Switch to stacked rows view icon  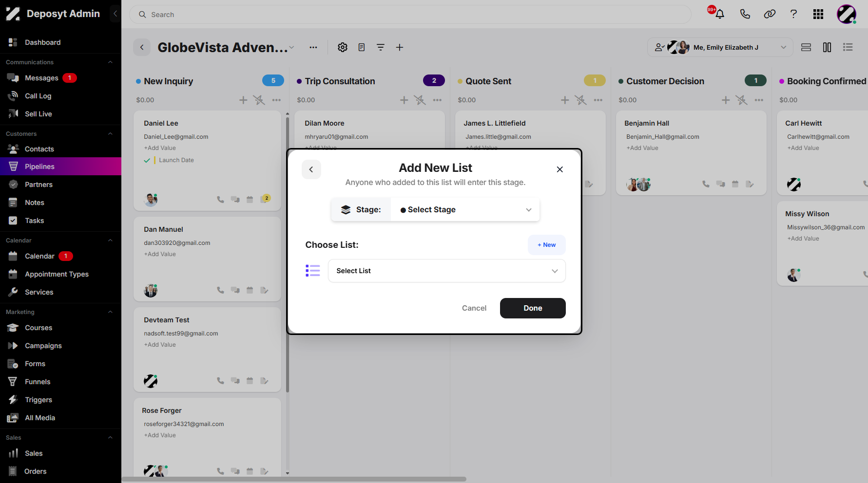(806, 47)
